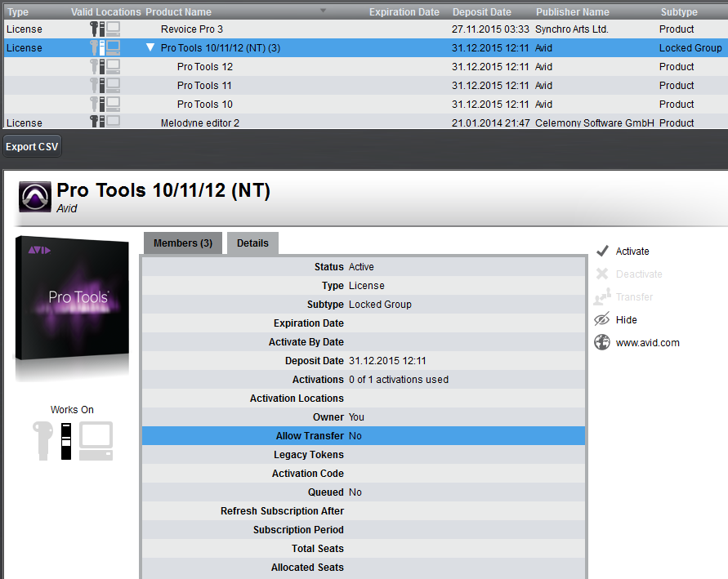The width and height of the screenshot is (728, 579).
Task: Click 27.11.2015 03:33 deposit date cell
Action: tap(490, 29)
